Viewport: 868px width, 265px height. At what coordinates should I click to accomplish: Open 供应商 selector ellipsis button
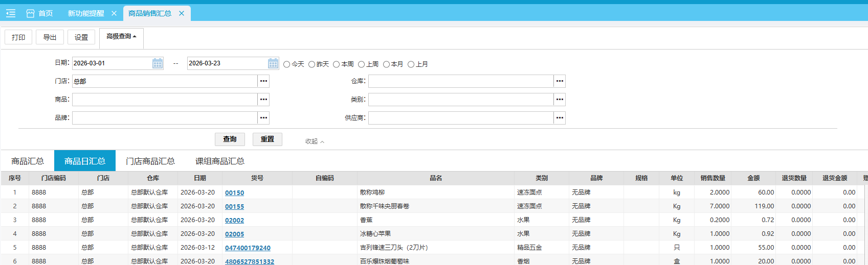[x=560, y=118]
